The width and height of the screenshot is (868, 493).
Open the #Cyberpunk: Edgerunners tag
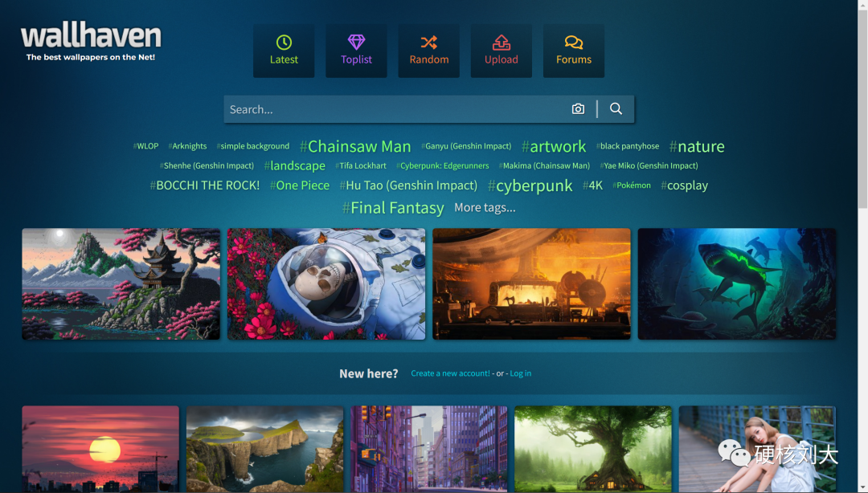coord(443,165)
